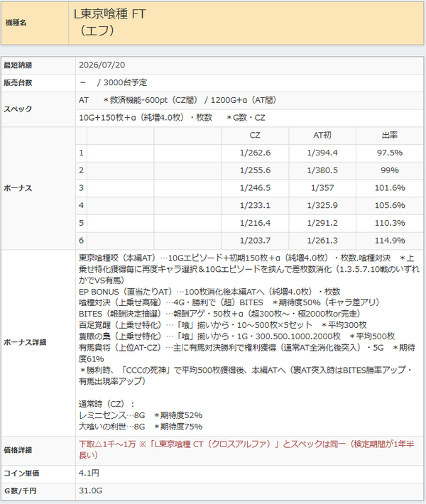The image size is (426, 504).
Task: Click the 出率 column header
Action: tap(389, 136)
